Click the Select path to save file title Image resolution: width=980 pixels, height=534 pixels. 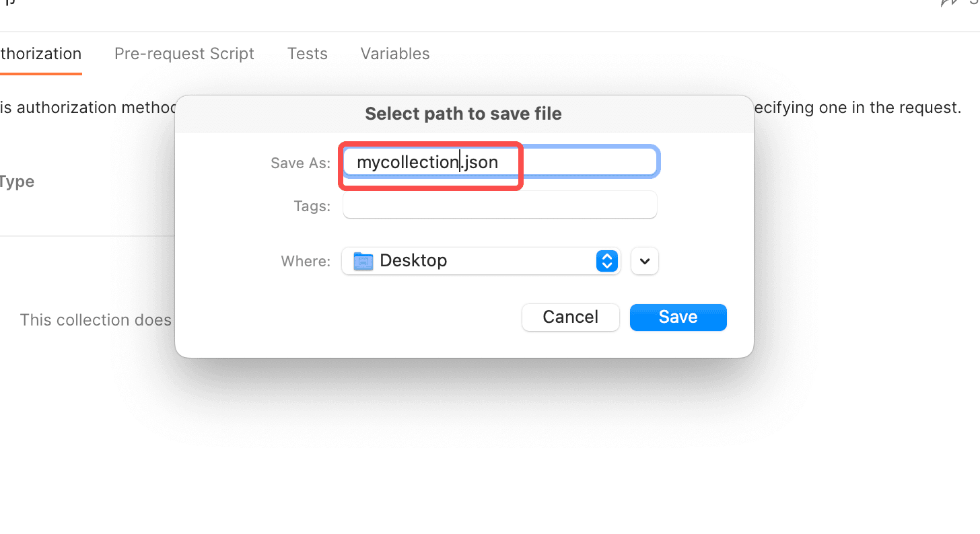[463, 114]
